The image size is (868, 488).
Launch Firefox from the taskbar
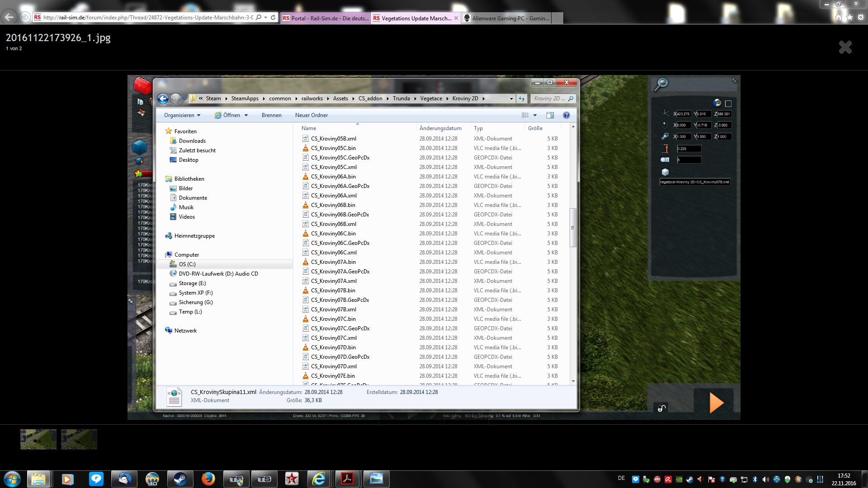(x=208, y=479)
